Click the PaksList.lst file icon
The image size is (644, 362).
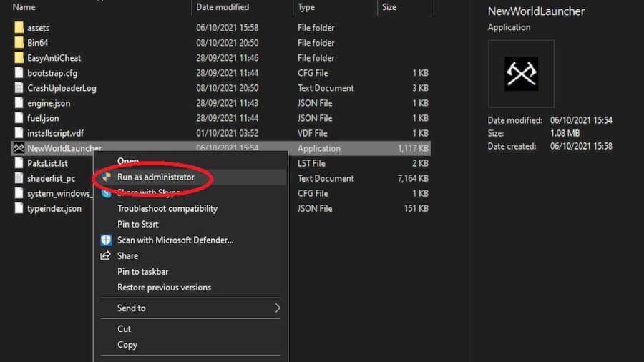pos(19,163)
